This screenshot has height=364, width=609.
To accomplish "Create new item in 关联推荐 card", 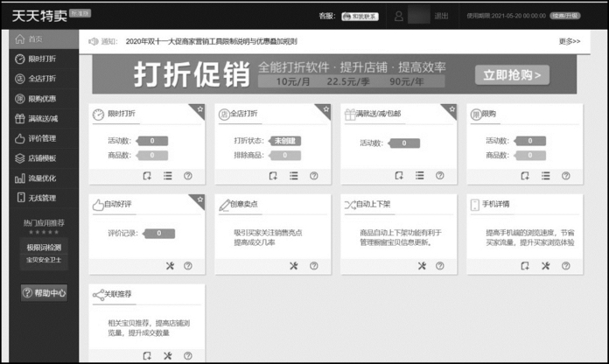I will 147,356.
